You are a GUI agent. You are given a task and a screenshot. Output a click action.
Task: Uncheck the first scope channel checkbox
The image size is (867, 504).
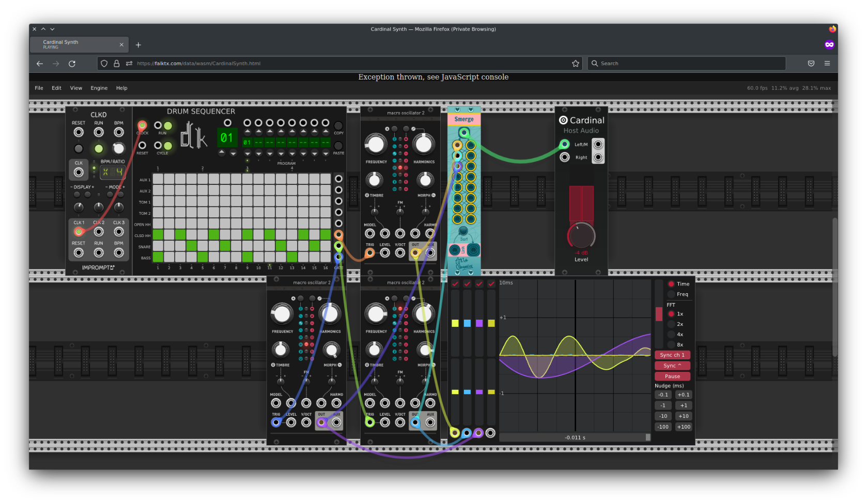tap(455, 283)
